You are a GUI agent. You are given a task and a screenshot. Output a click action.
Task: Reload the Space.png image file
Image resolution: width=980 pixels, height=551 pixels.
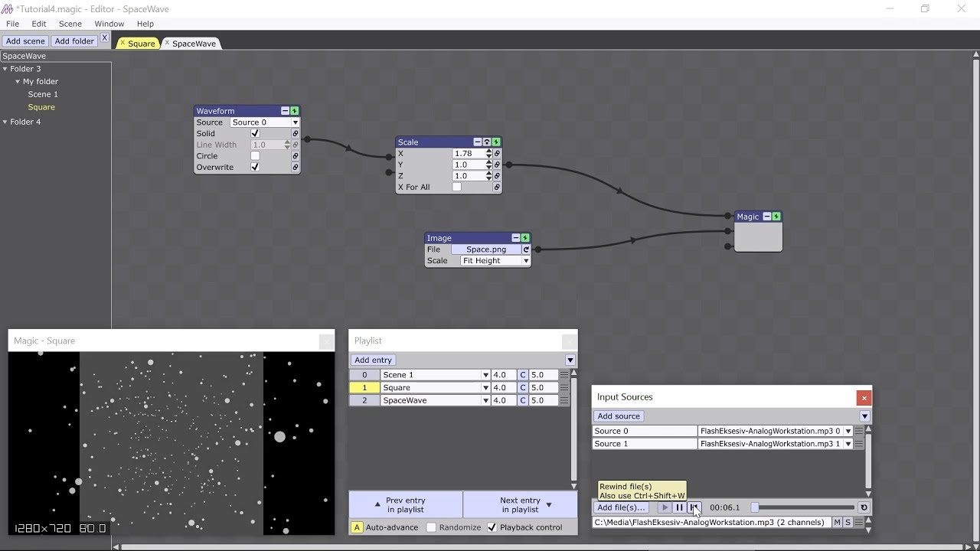pyautogui.click(x=526, y=249)
